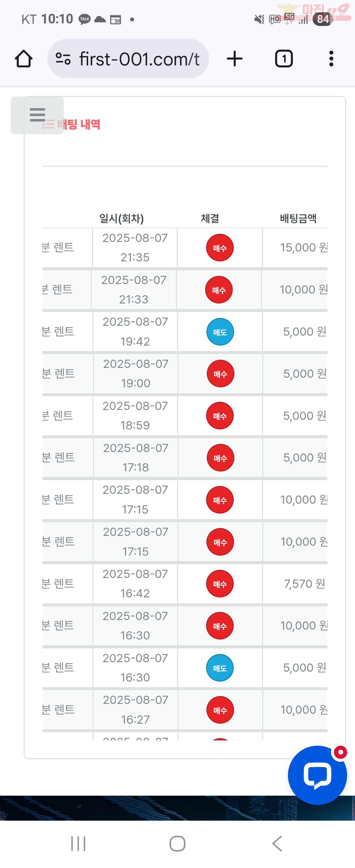The width and height of the screenshot is (355, 868).
Task: Tap Android home navigation button
Action: click(x=177, y=844)
